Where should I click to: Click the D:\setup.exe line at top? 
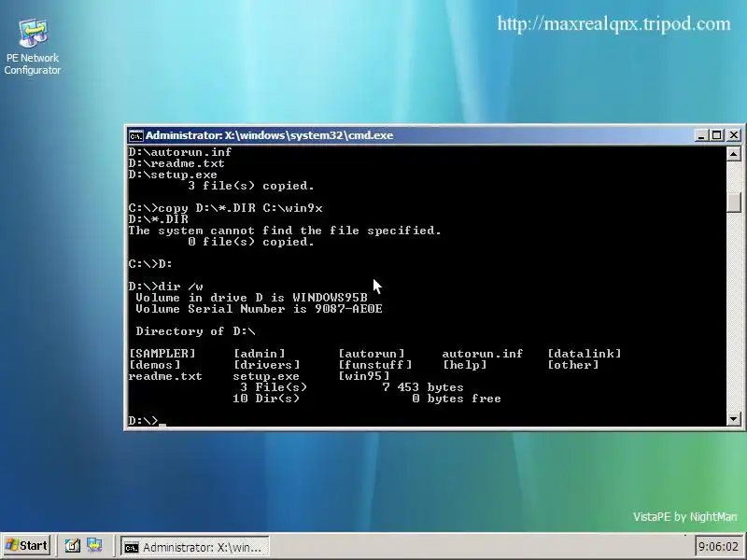[173, 175]
